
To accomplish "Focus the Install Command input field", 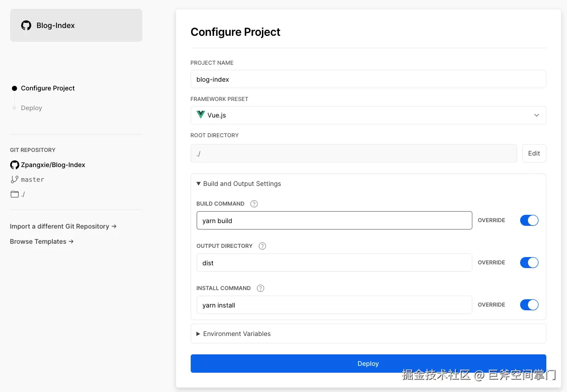I will 334,305.
